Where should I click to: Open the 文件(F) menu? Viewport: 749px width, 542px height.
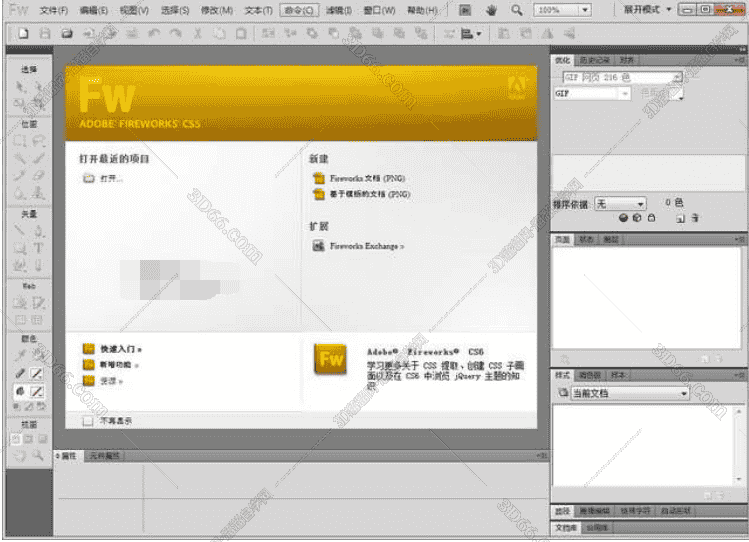(54, 10)
